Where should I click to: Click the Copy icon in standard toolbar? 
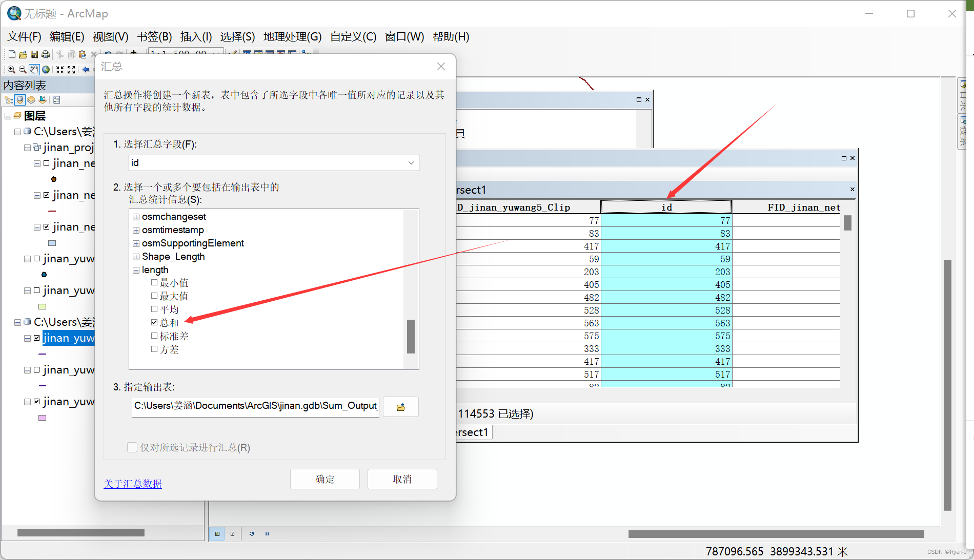tap(72, 54)
